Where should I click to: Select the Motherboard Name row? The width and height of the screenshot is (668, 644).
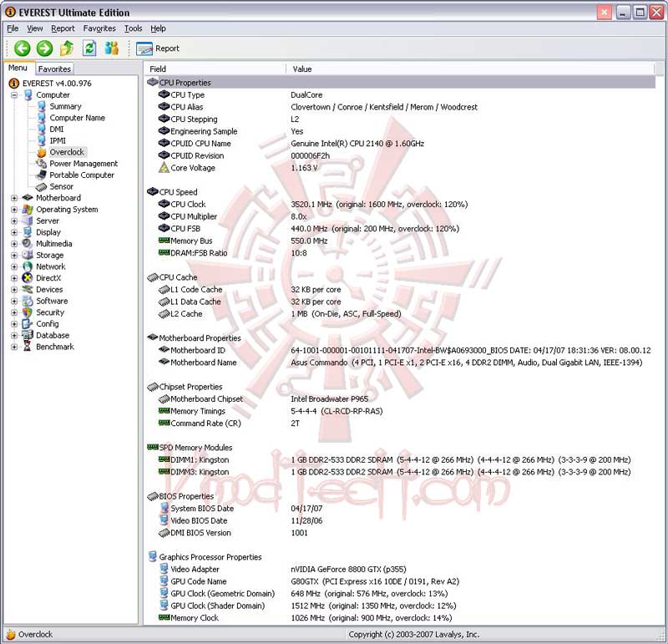[x=401, y=363]
